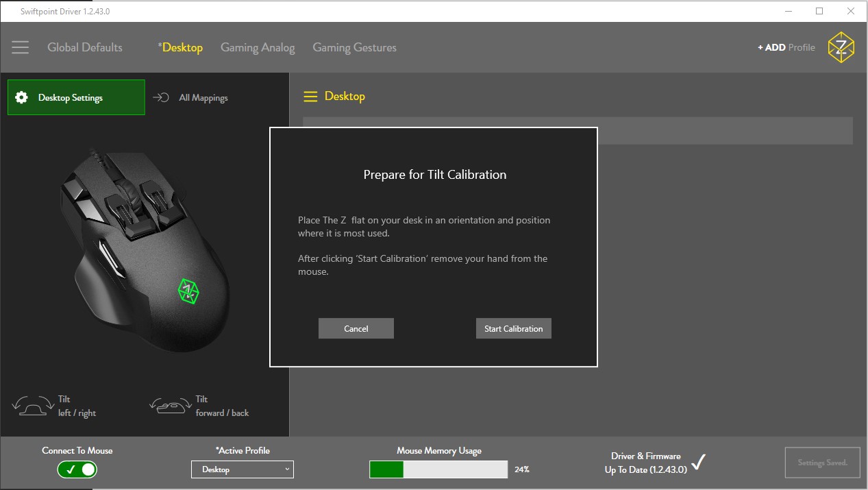Click the Settings Saved button
Viewport: 868px width, 490px height.
click(x=823, y=463)
